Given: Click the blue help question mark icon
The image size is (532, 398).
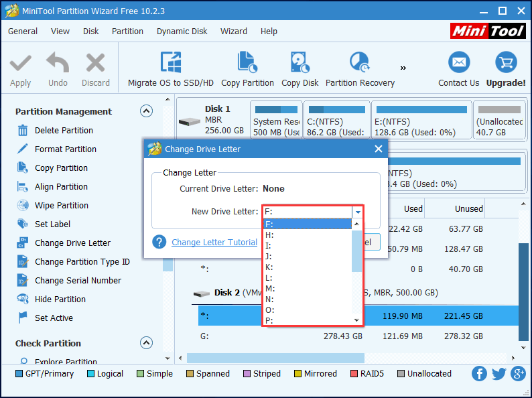Looking at the screenshot, I should 159,243.
